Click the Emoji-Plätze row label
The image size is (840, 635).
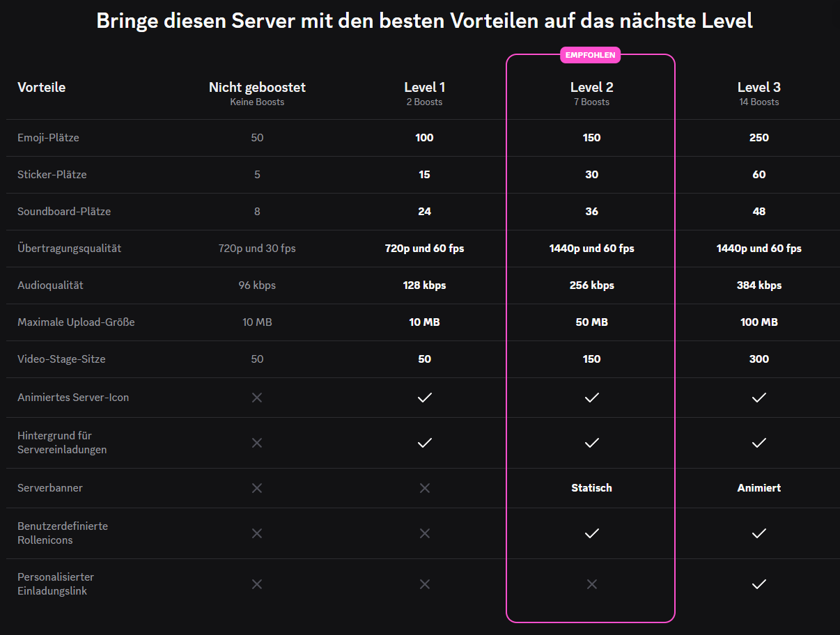click(48, 138)
